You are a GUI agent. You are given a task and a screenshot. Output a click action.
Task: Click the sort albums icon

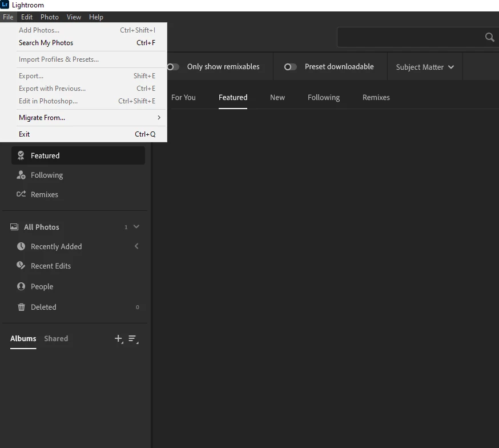coord(133,339)
